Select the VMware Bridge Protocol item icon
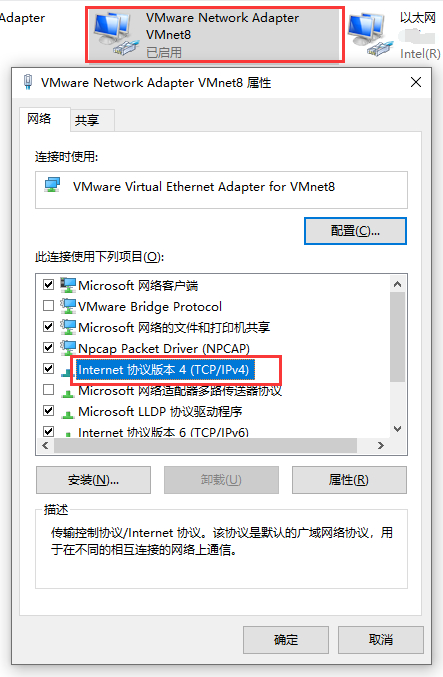The width and height of the screenshot is (443, 677). [68, 306]
